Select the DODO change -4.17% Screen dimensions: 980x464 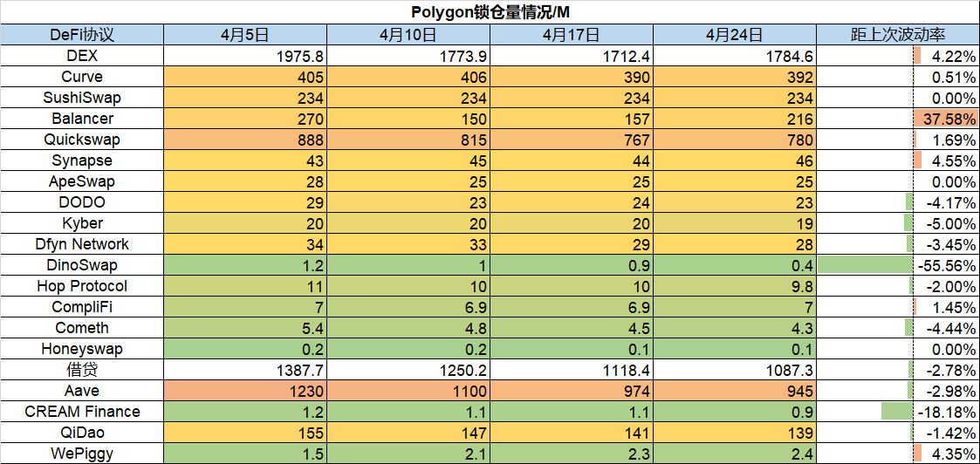click(898, 202)
